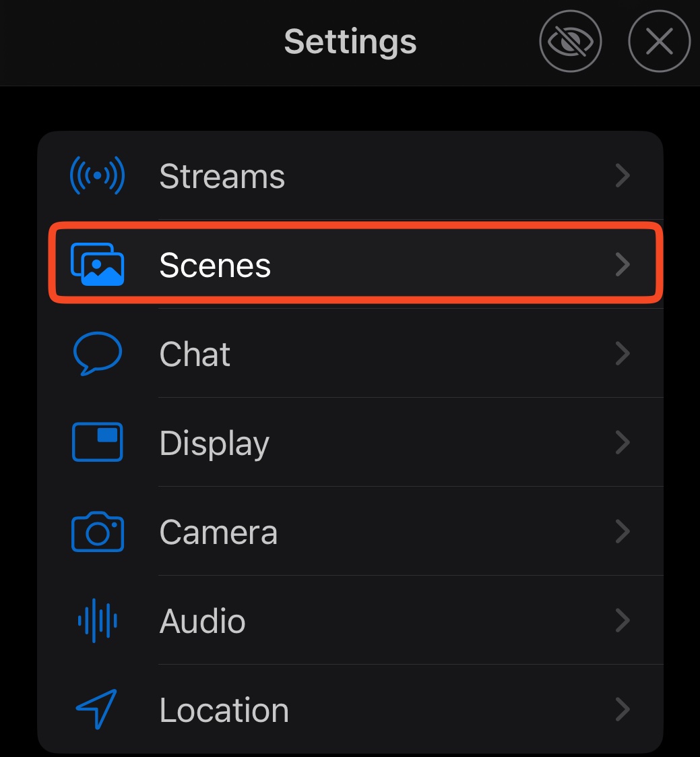Image resolution: width=700 pixels, height=757 pixels.
Task: Tap the Display picture-in-picture icon
Action: click(98, 442)
